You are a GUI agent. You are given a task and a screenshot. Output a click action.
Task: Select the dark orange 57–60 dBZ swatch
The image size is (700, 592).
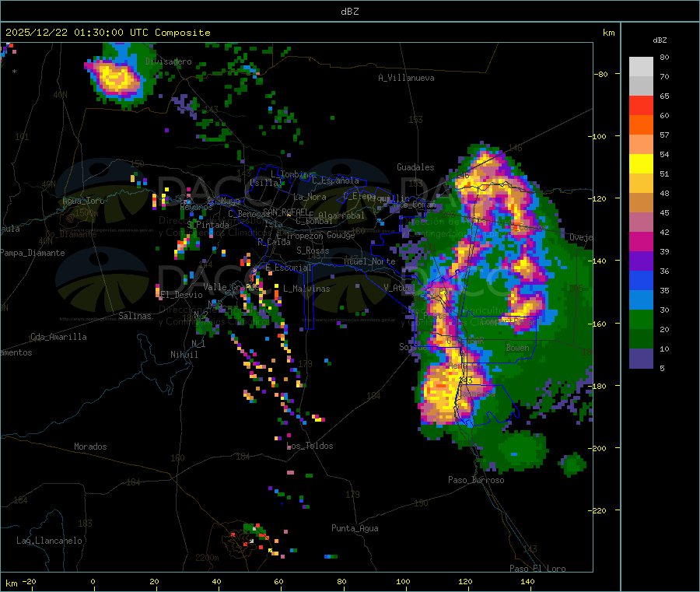coord(641,125)
